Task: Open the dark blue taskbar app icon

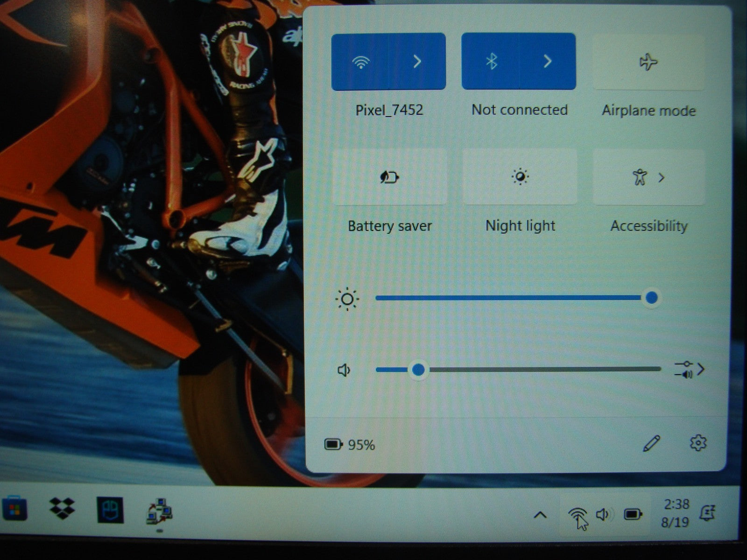Action: [110, 510]
